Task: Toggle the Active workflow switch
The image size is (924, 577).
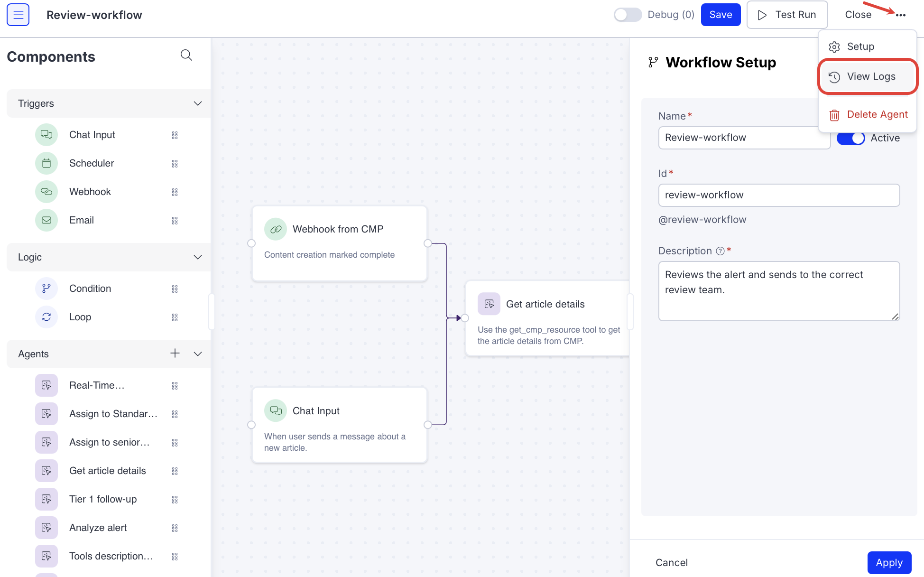Action: (850, 138)
